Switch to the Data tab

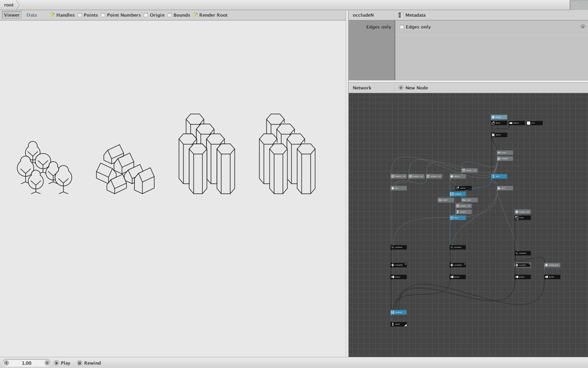32,15
